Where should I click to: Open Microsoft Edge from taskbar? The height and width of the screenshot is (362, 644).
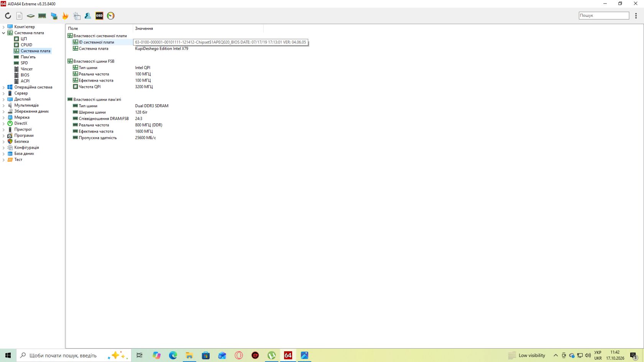(x=173, y=355)
